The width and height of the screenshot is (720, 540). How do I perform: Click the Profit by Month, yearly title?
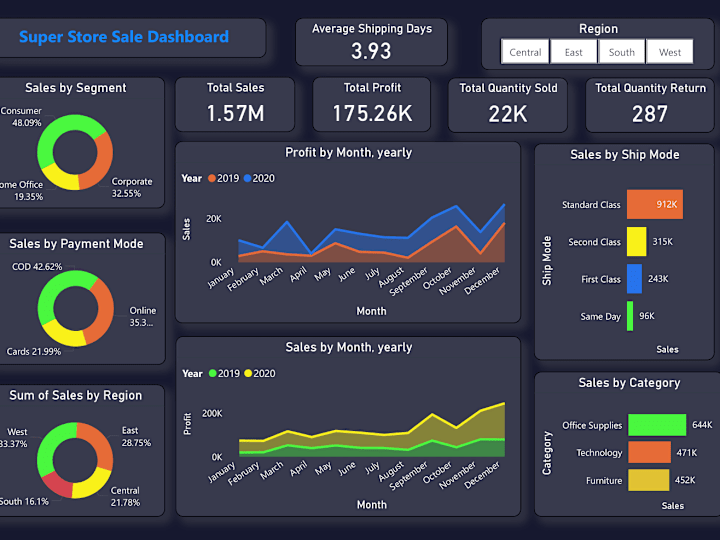[349, 152]
